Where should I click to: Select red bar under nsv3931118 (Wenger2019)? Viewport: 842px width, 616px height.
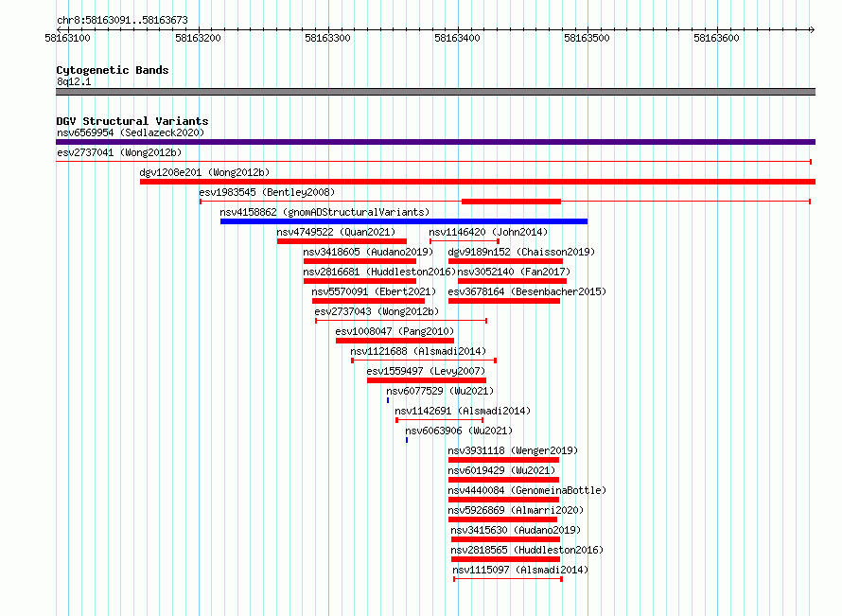[x=503, y=460]
